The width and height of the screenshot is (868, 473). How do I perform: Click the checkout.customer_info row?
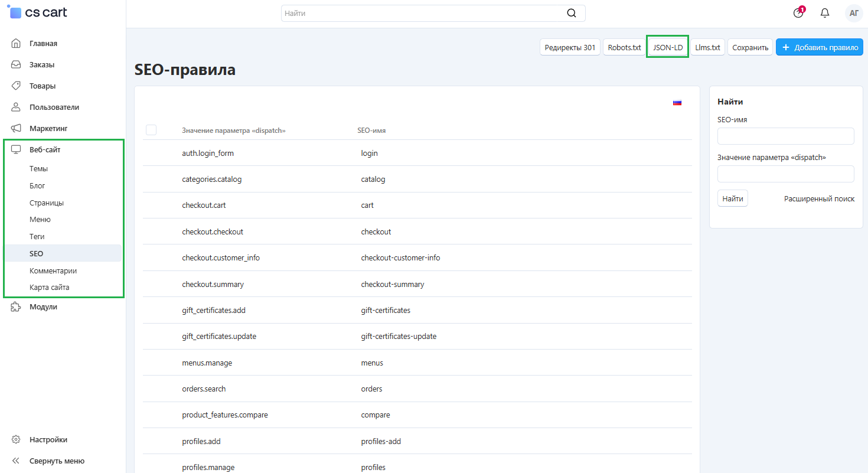point(419,257)
